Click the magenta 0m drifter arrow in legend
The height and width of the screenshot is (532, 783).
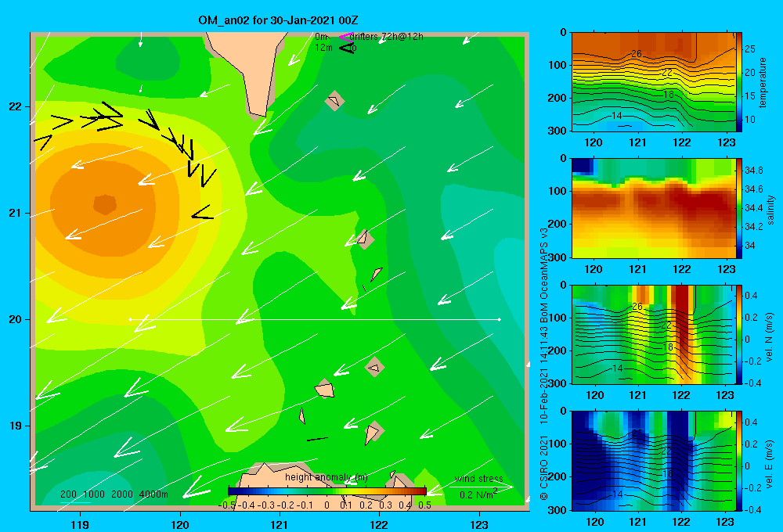(x=346, y=37)
